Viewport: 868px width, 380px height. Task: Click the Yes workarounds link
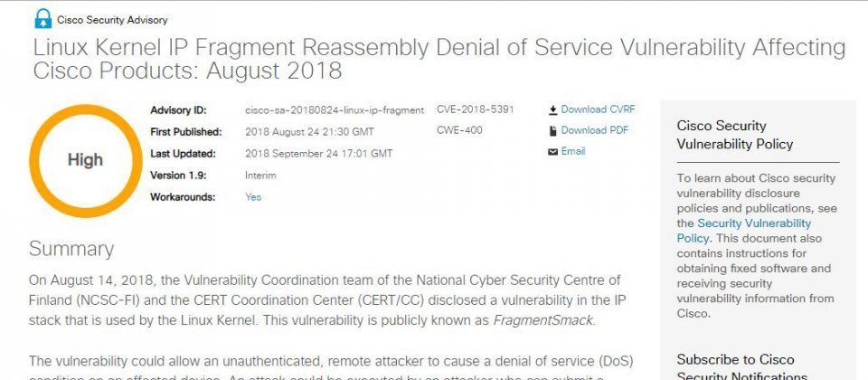pyautogui.click(x=253, y=196)
